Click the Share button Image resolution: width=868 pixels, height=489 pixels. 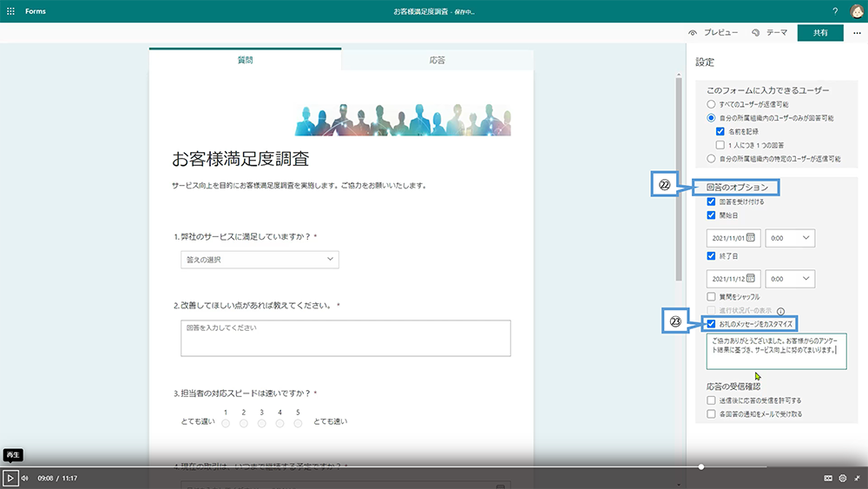[820, 33]
